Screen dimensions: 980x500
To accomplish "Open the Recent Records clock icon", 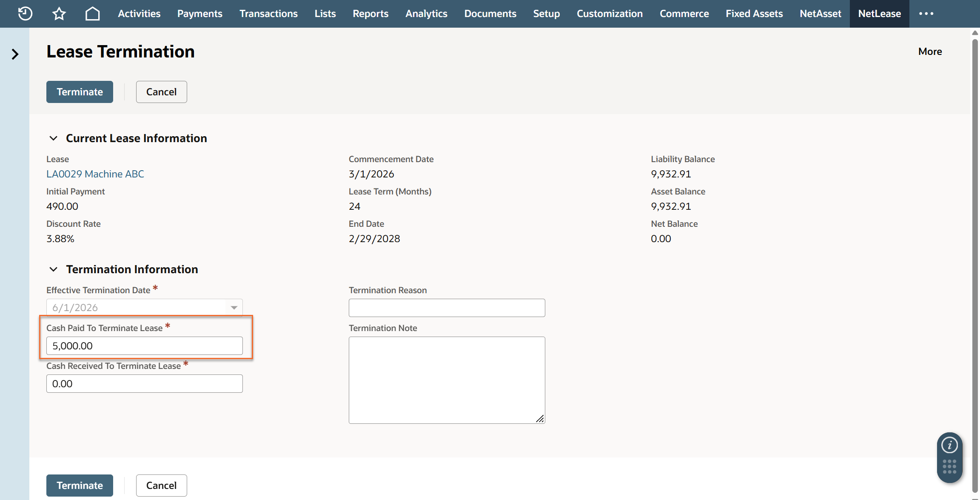I will [x=25, y=14].
